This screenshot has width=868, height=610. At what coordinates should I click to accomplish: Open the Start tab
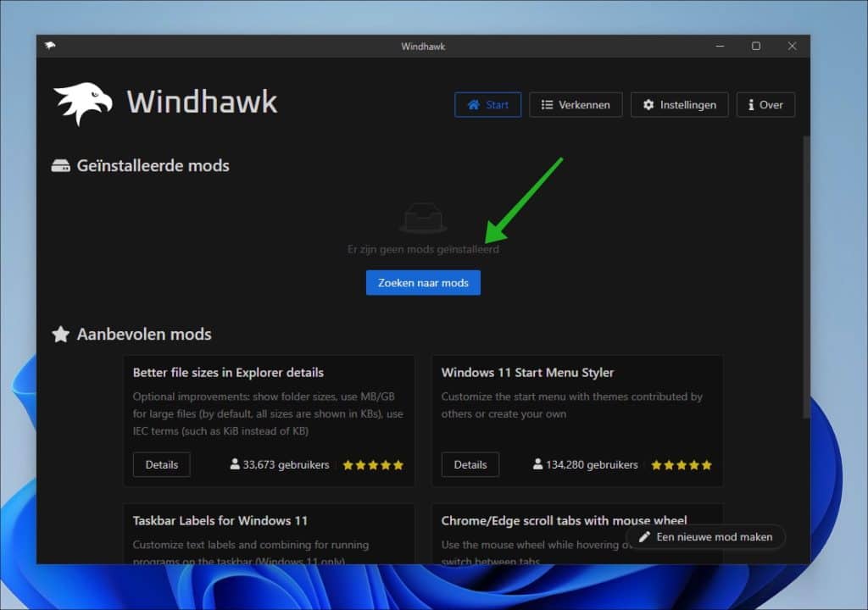[x=487, y=104]
